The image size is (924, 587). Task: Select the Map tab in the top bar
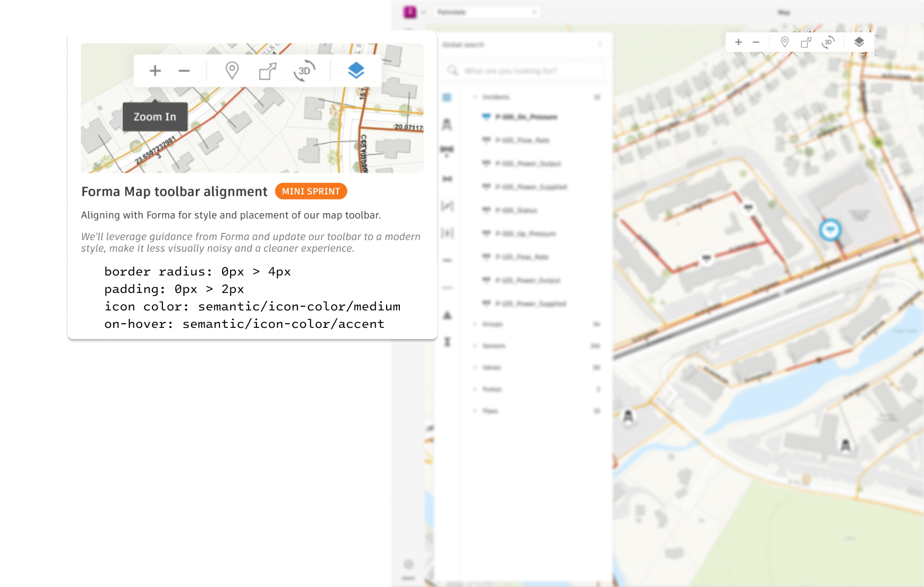tap(784, 12)
